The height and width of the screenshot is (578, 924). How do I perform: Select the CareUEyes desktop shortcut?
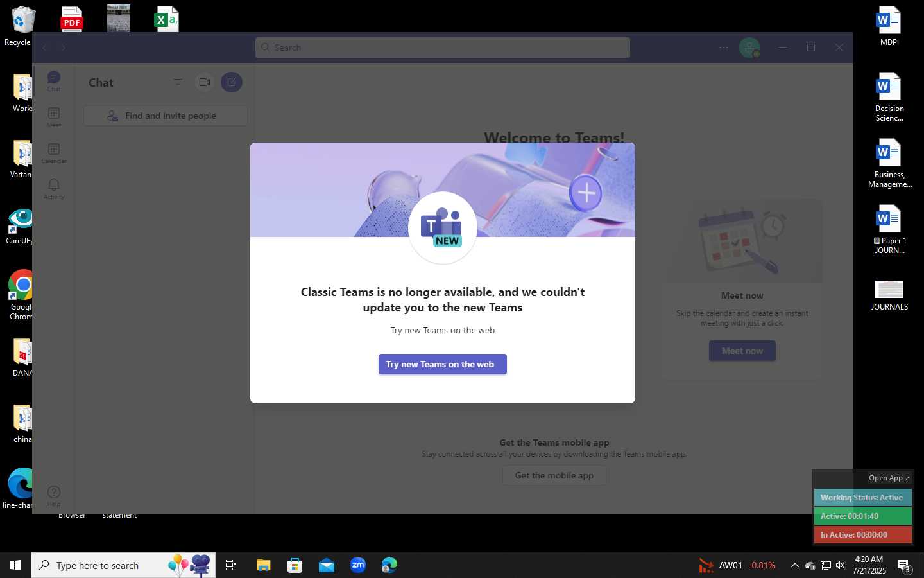click(19, 226)
